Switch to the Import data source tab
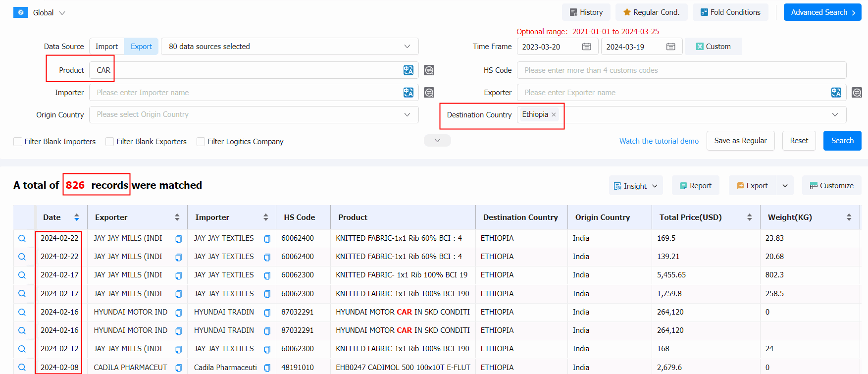 coord(106,47)
